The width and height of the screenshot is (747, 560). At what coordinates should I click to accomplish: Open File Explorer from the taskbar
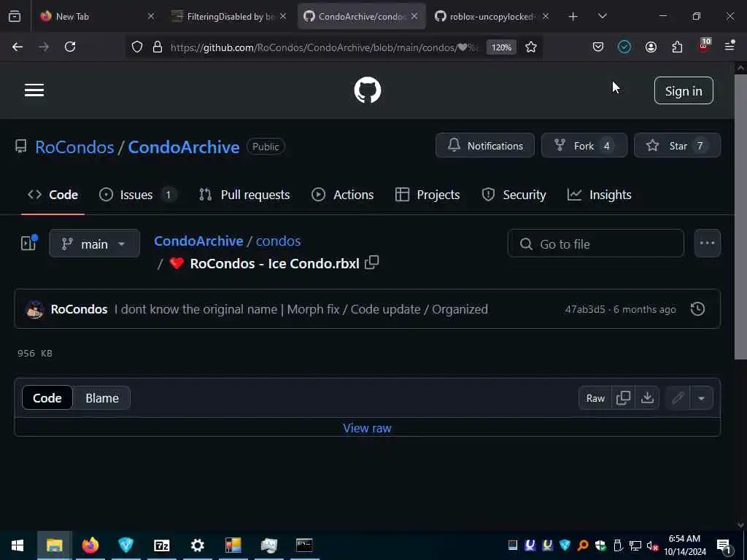(x=54, y=545)
